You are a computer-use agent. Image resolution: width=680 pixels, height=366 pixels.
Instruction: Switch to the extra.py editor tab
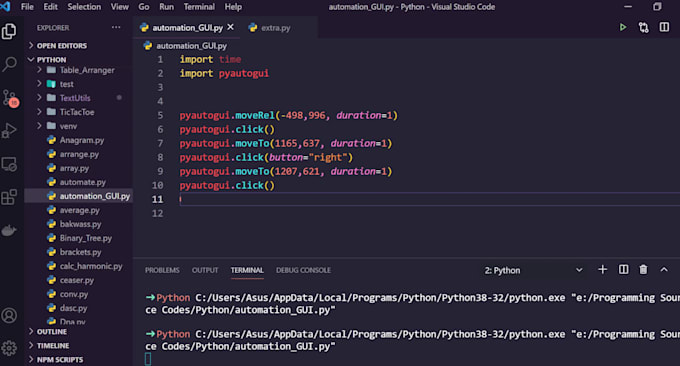point(270,28)
